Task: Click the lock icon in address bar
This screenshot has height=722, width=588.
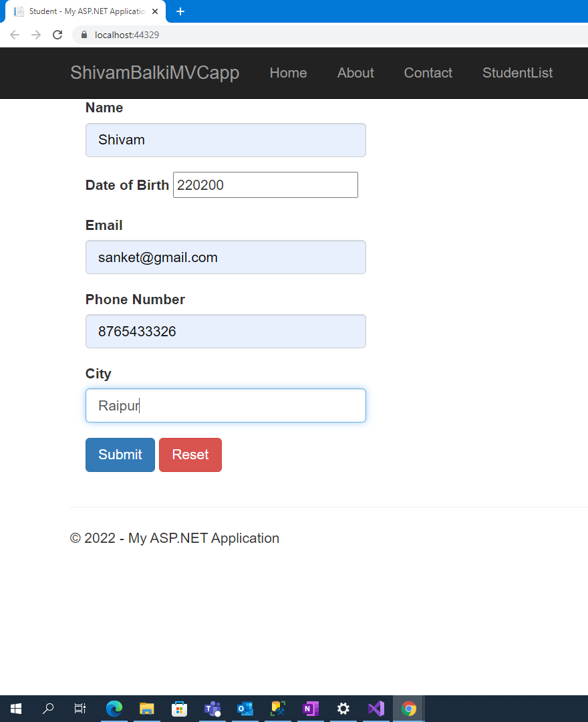Action: [84, 35]
